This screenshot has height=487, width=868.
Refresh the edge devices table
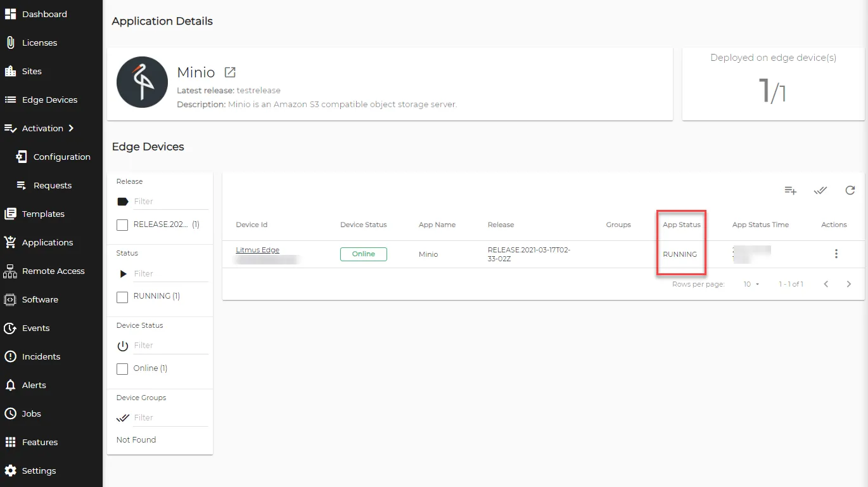(850, 190)
